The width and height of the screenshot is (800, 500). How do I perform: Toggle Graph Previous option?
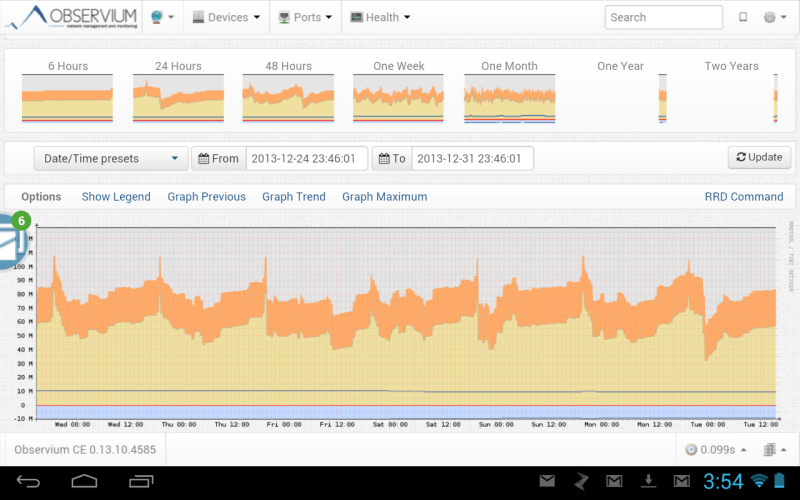pos(206,197)
